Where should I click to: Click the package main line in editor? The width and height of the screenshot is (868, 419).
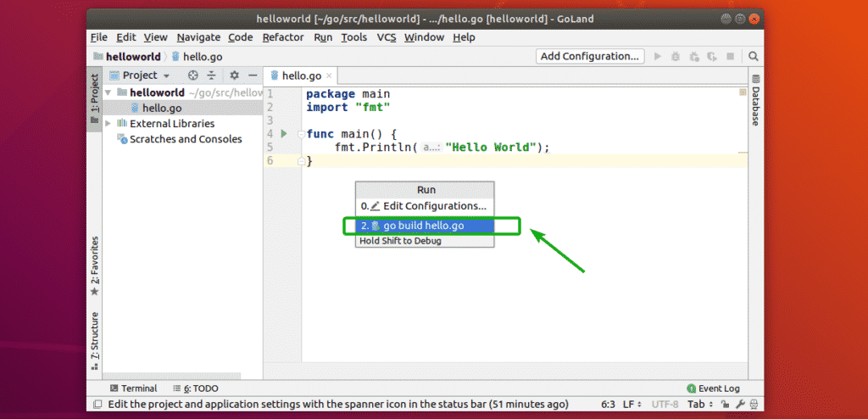tap(348, 93)
